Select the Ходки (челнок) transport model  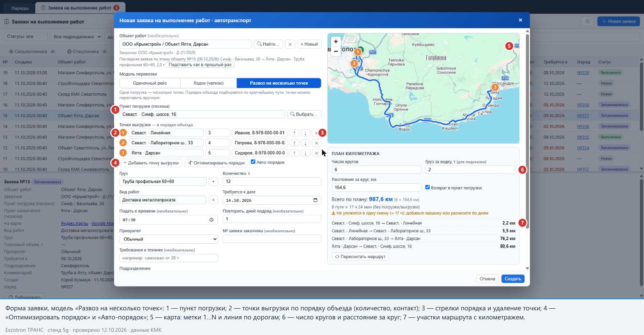tap(209, 83)
